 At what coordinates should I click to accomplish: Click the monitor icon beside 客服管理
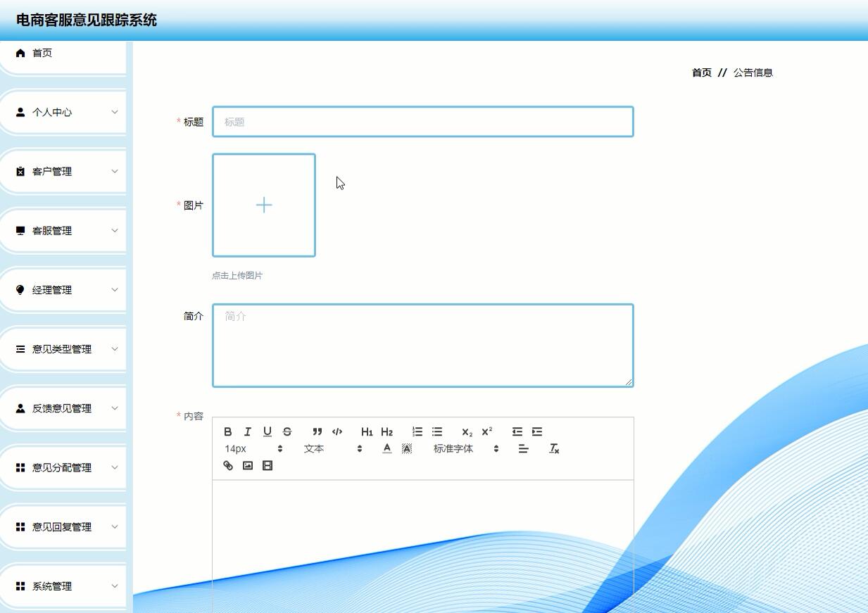[20, 231]
